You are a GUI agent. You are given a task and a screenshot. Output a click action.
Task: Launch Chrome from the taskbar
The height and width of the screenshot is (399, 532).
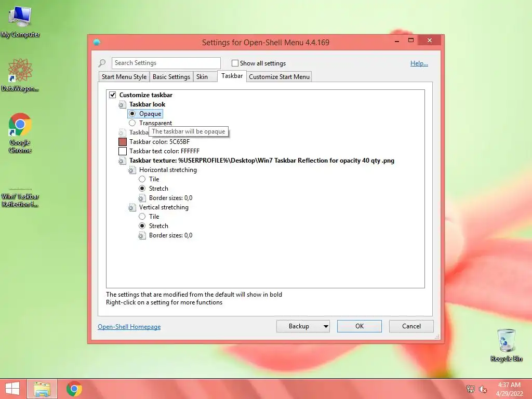point(74,389)
